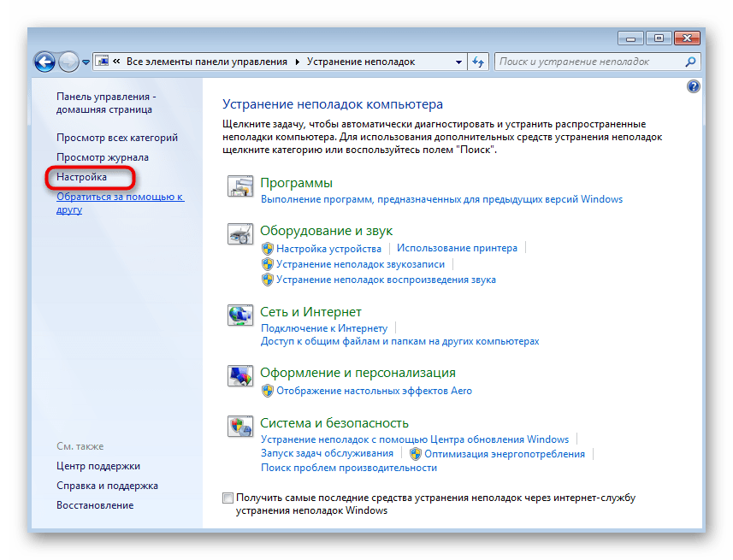The width and height of the screenshot is (733, 560).
Task: Click the Оборудование и звук category icon
Action: [x=240, y=233]
